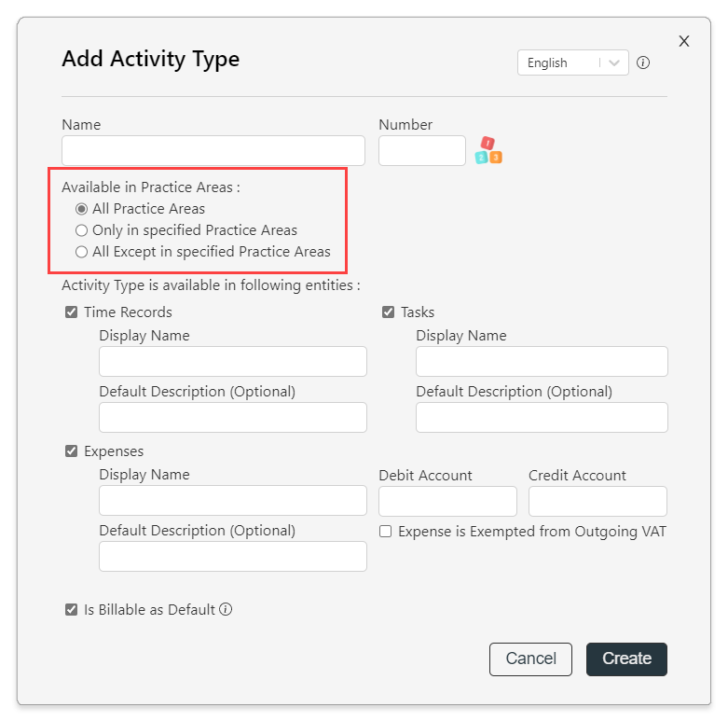This screenshot has height=721, width=728.
Task: Click the Cancel button
Action: (530, 659)
